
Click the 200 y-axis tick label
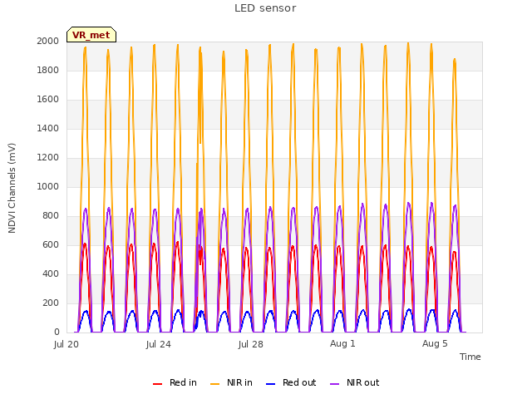(x=51, y=303)
